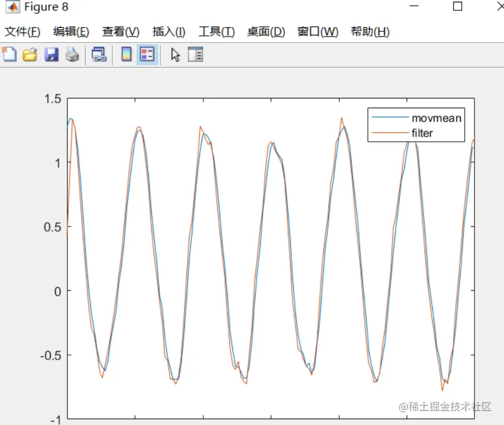This screenshot has width=504, height=425.
Task: Insert colorbar using the toolbar icon
Action: [126, 54]
